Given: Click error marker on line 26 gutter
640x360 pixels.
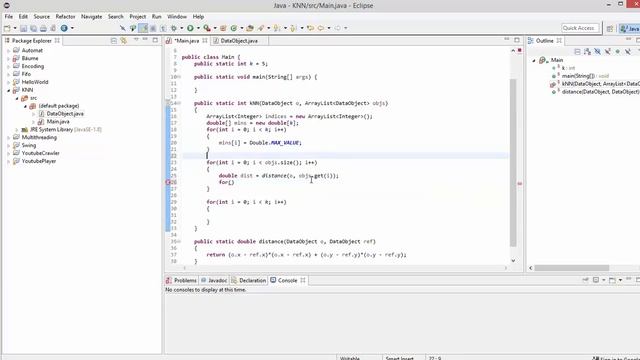Looking at the screenshot, I should 168,182.
